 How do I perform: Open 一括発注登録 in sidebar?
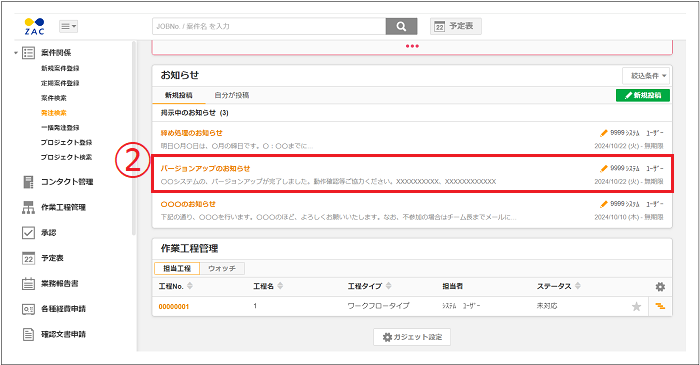(60, 128)
